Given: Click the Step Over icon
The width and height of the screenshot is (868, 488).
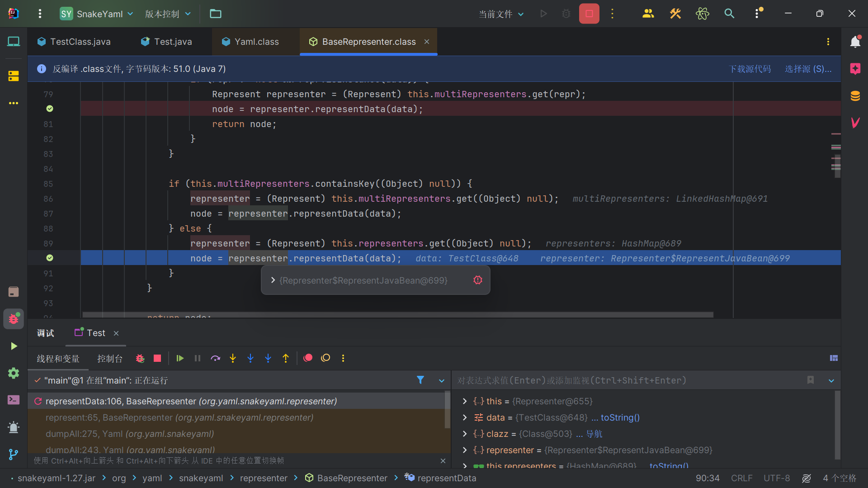Looking at the screenshot, I should (215, 358).
